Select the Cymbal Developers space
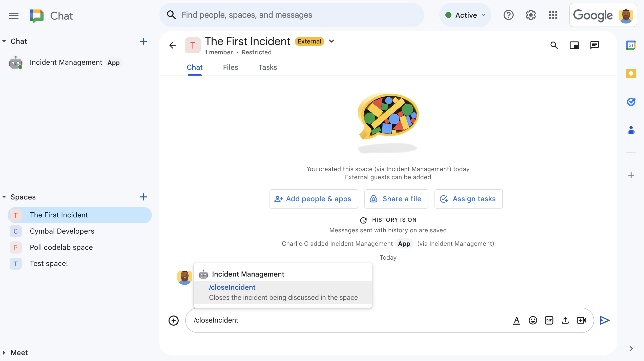 [x=62, y=231]
